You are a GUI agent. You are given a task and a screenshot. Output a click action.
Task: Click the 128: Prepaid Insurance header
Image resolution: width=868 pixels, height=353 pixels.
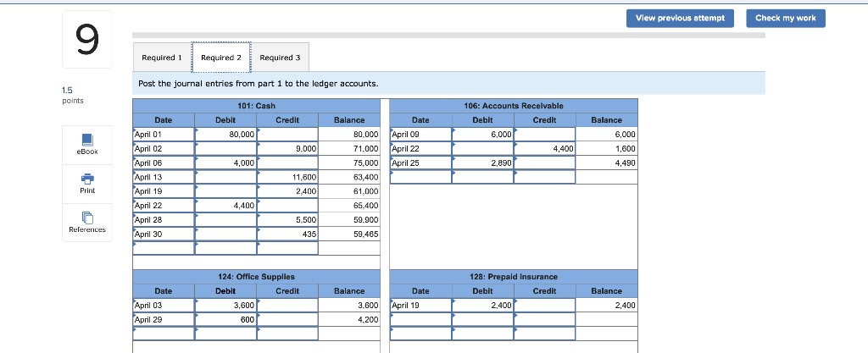514,277
